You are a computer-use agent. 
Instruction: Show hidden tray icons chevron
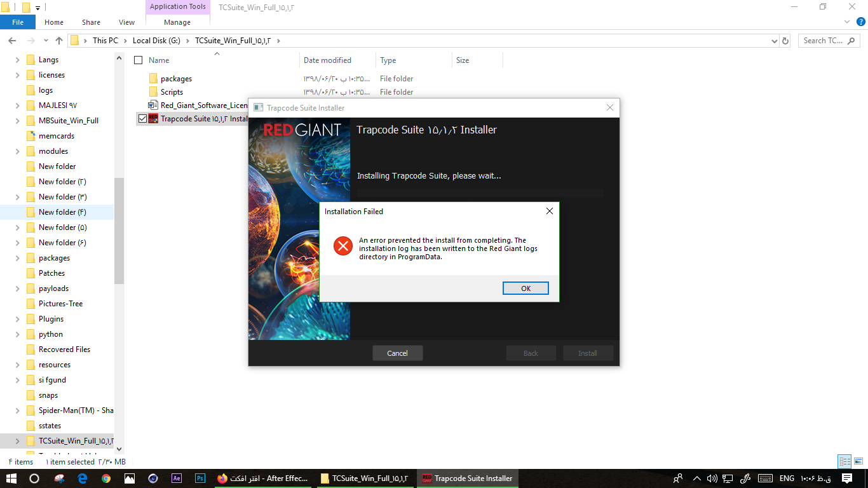tap(696, 478)
